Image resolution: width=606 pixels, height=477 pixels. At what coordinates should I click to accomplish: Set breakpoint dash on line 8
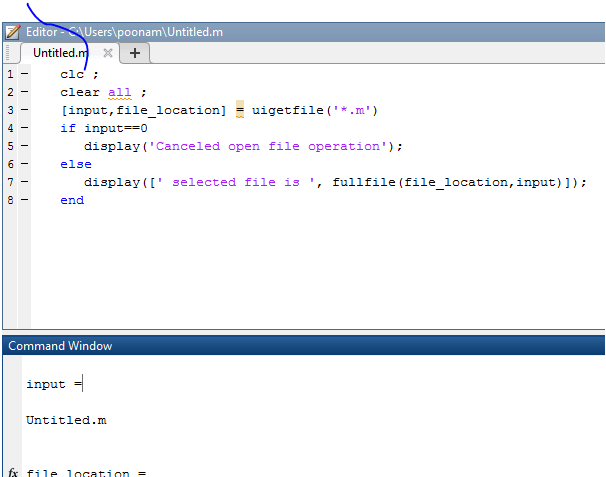coord(24,200)
